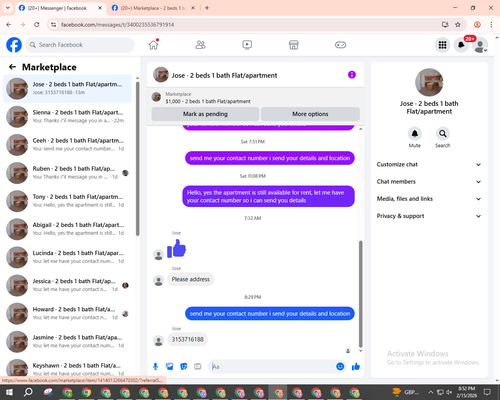Screen dimensions: 500x400
Task: Open the Windows notification center icon
Action: [x=487, y=392]
